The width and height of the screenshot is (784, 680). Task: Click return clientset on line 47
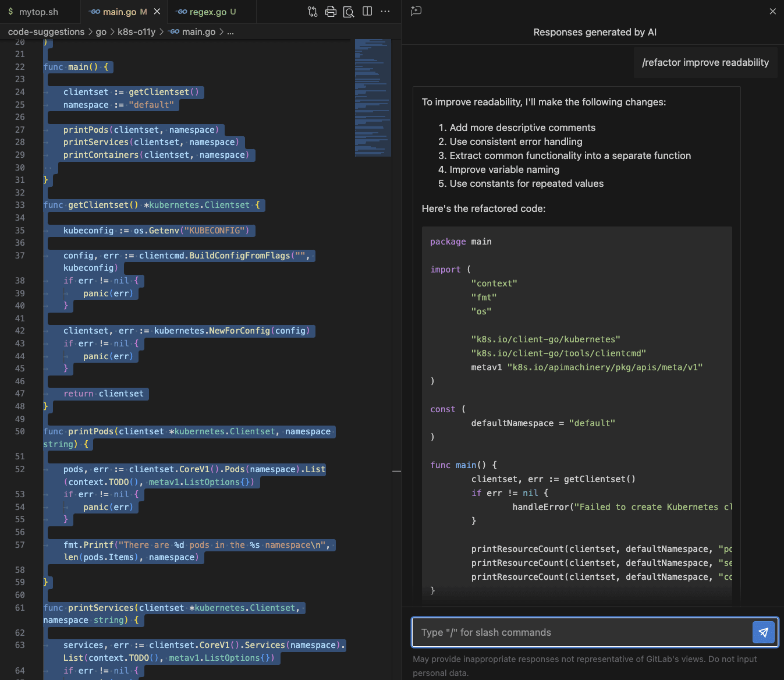[x=104, y=394]
